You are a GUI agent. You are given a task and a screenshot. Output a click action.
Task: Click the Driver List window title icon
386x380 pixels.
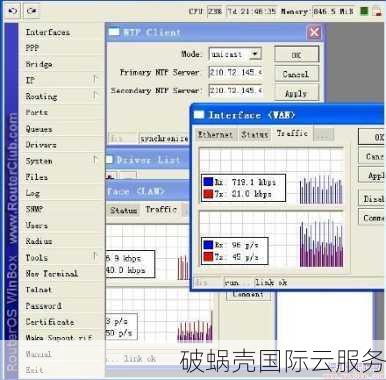[x=109, y=160]
